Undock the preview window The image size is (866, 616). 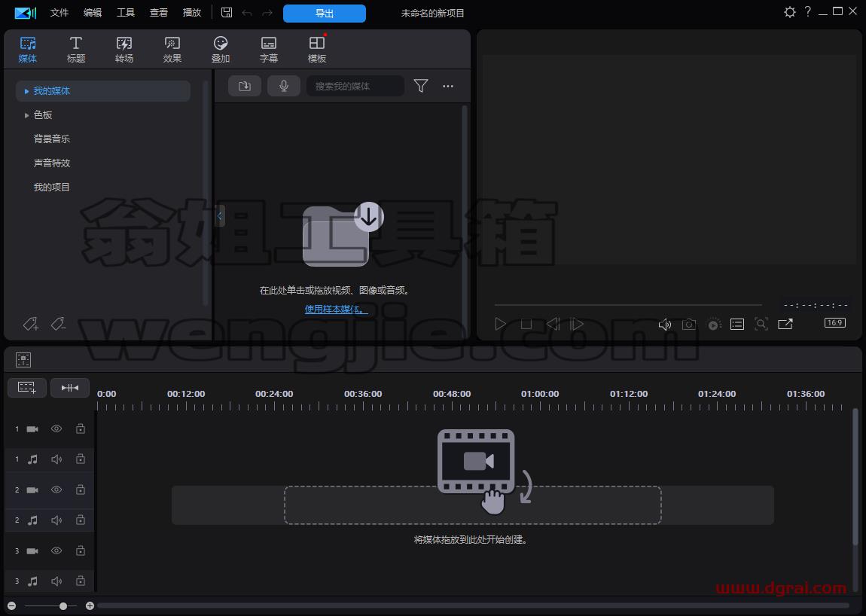(785, 324)
